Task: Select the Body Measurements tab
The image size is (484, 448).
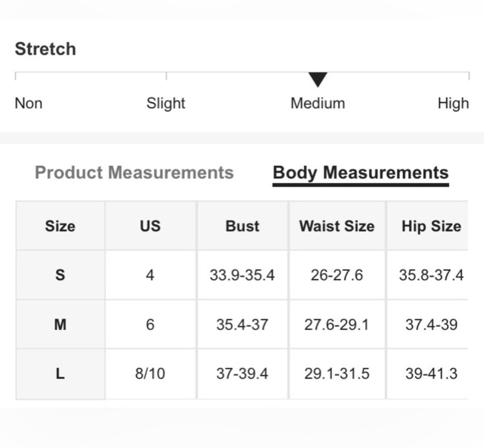Action: pos(361,173)
